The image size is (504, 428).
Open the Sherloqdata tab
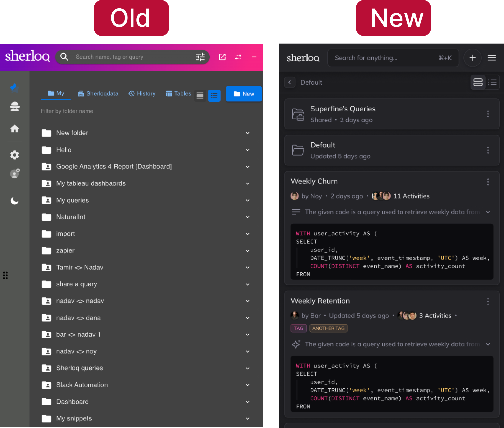click(x=98, y=94)
